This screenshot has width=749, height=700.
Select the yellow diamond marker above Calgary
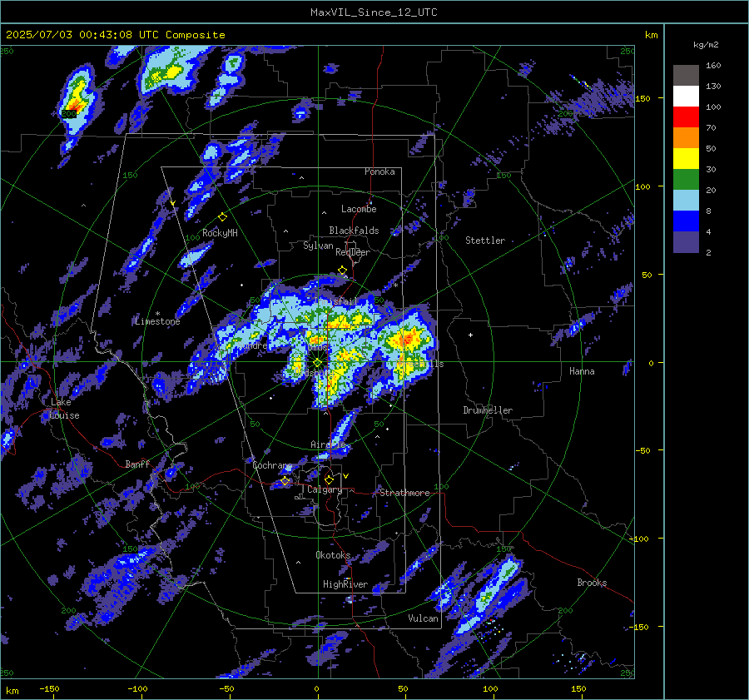pyautogui.click(x=329, y=479)
